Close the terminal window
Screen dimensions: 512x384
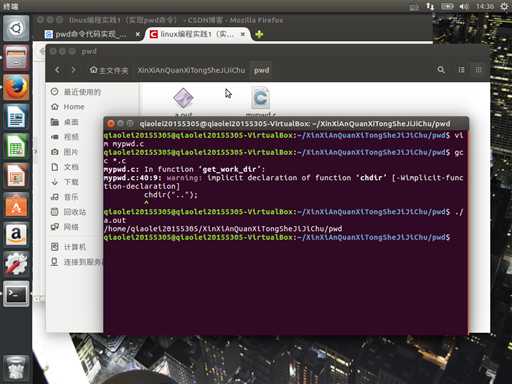110,124
